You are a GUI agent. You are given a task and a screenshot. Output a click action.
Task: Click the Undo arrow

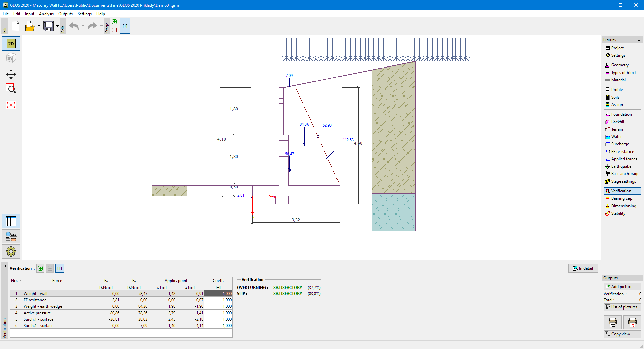(74, 26)
